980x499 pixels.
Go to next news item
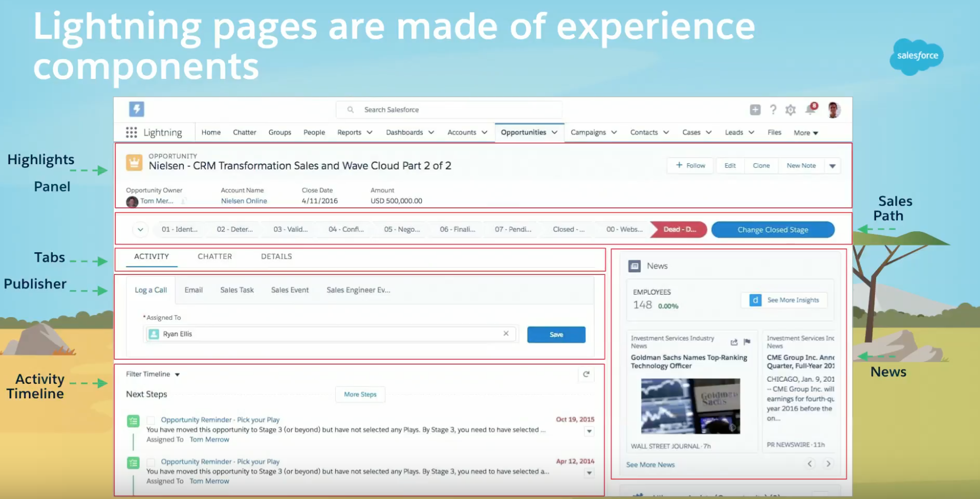point(828,464)
